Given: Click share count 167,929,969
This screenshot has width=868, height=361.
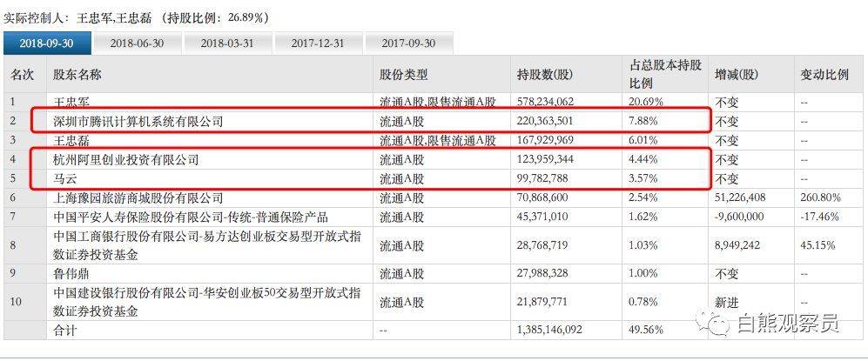Looking at the screenshot, I should click(545, 140).
